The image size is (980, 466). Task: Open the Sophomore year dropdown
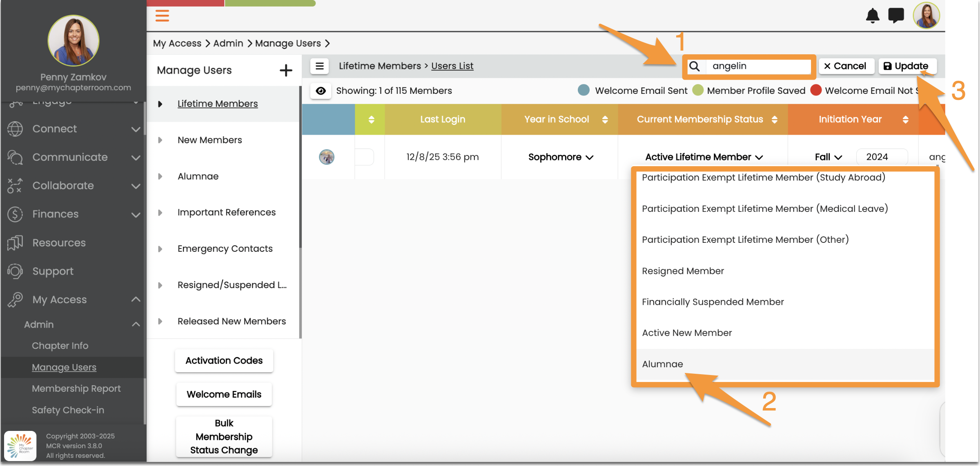560,157
